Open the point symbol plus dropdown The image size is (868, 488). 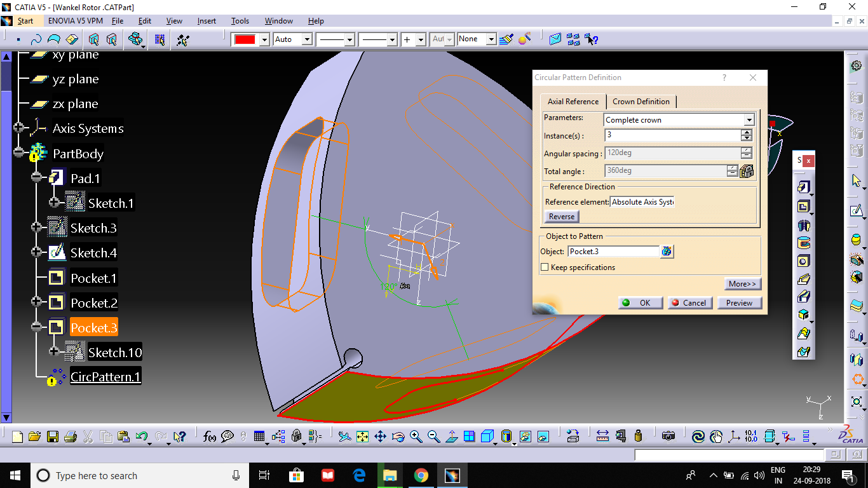tap(421, 39)
